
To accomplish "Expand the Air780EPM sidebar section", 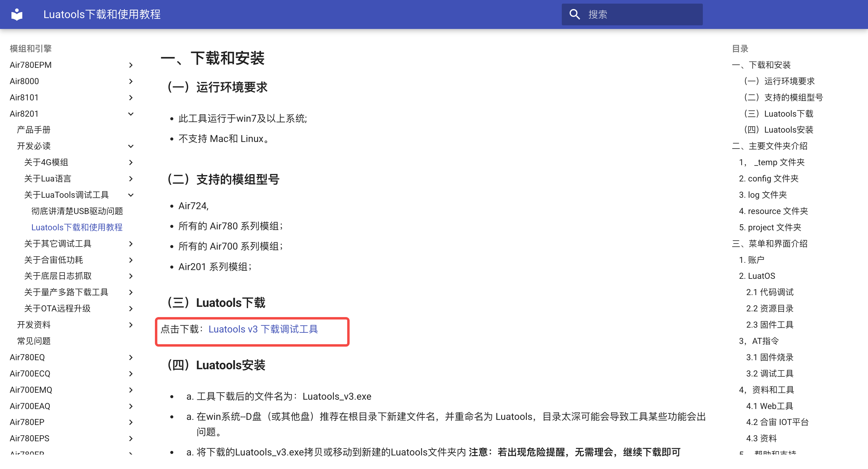I will [131, 65].
